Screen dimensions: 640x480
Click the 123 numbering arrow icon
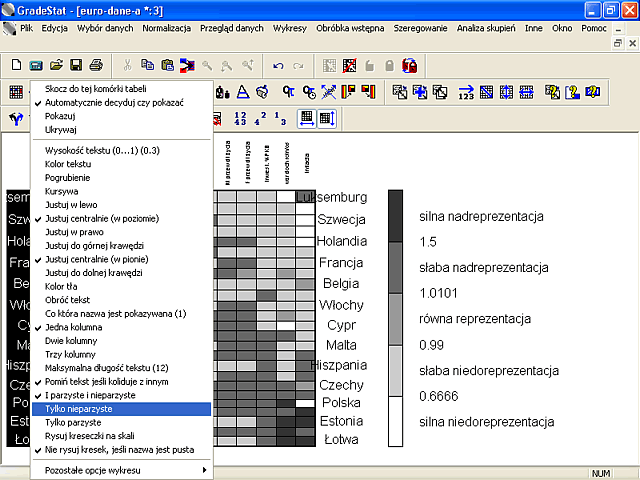[466, 92]
